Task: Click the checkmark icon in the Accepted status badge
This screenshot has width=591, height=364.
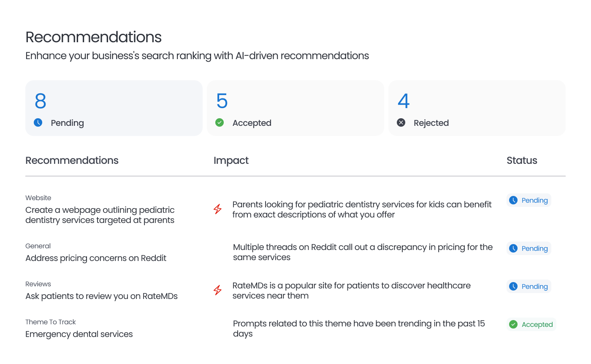Action: (513, 324)
